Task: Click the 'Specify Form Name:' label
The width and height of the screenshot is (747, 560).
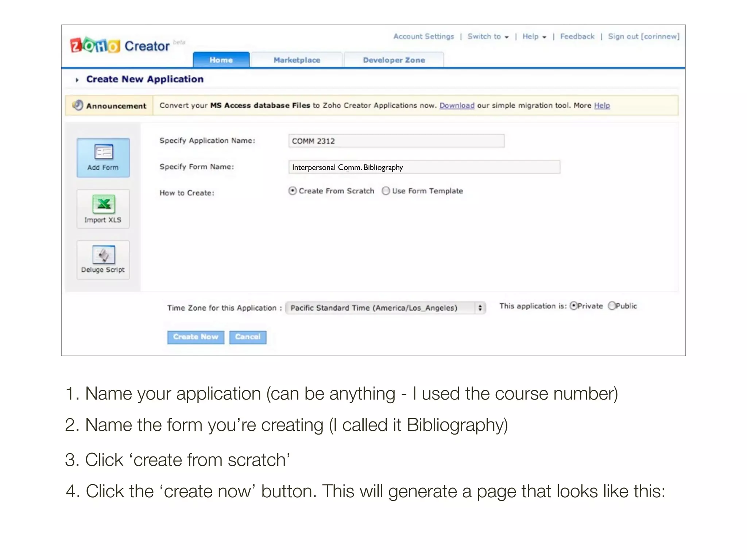Action: pyautogui.click(x=197, y=167)
